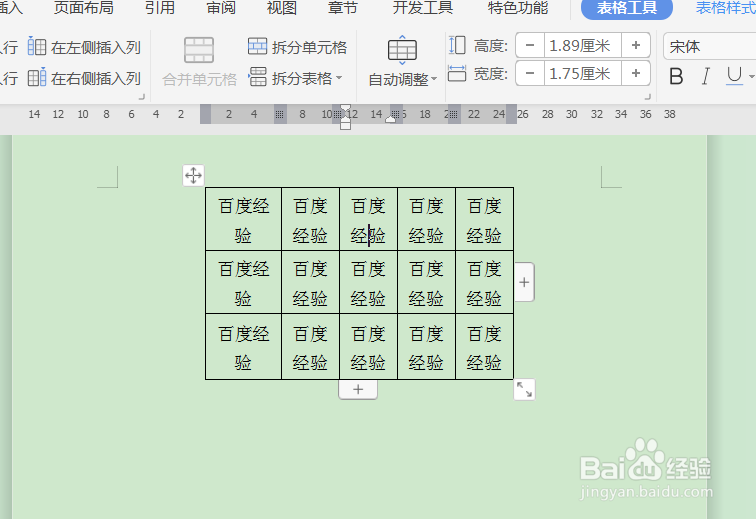Open the underline style dropdown arrow
The image size is (756, 519).
[x=751, y=76]
